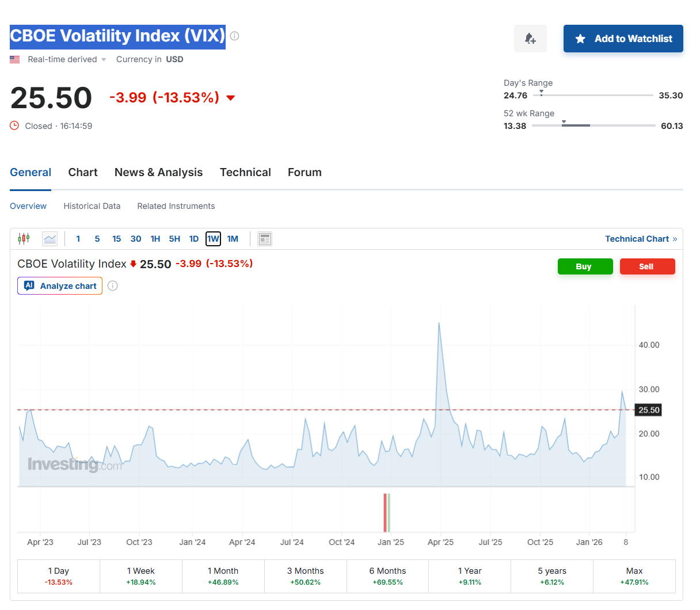Set chart interval to 1H
The image size is (700, 610).
pyautogui.click(x=155, y=239)
